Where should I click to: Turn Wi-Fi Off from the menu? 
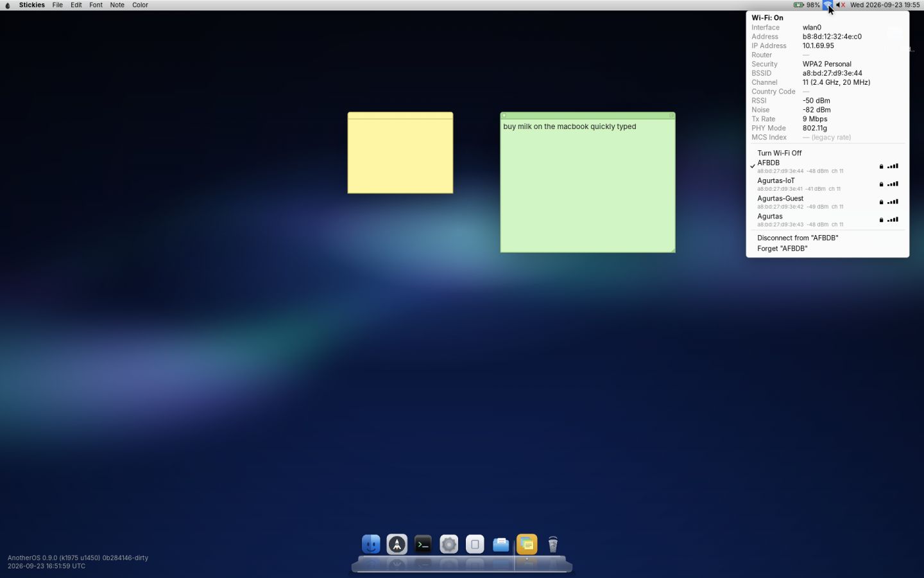coord(828,153)
